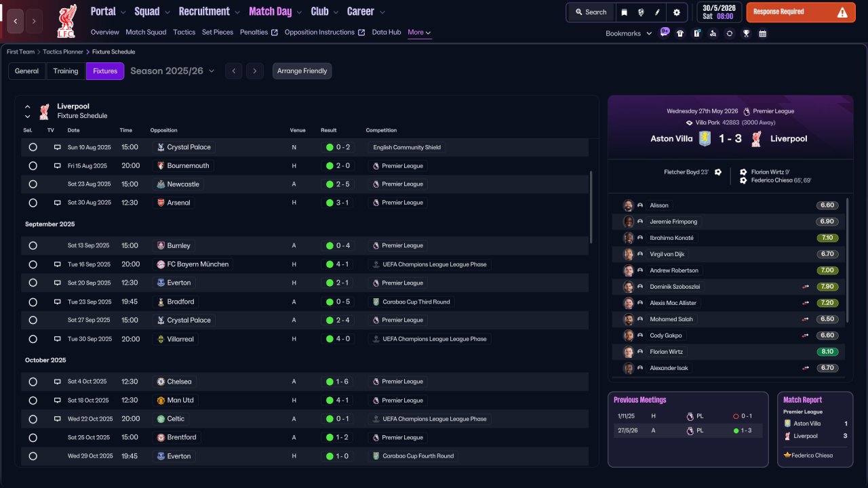Click the Newcastle club badge icon
Screen dimensions: 868x488
[161, 184]
